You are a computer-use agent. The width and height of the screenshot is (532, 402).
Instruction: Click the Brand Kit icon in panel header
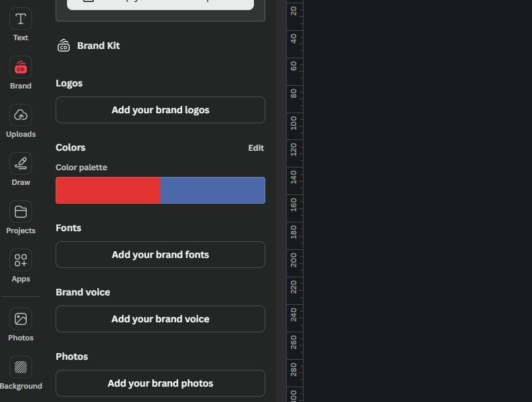[64, 46]
